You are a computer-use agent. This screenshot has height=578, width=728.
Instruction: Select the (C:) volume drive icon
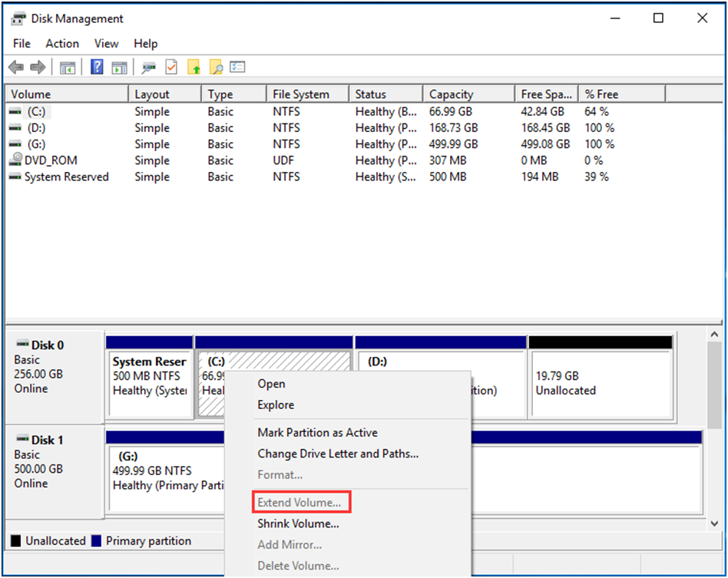point(15,112)
